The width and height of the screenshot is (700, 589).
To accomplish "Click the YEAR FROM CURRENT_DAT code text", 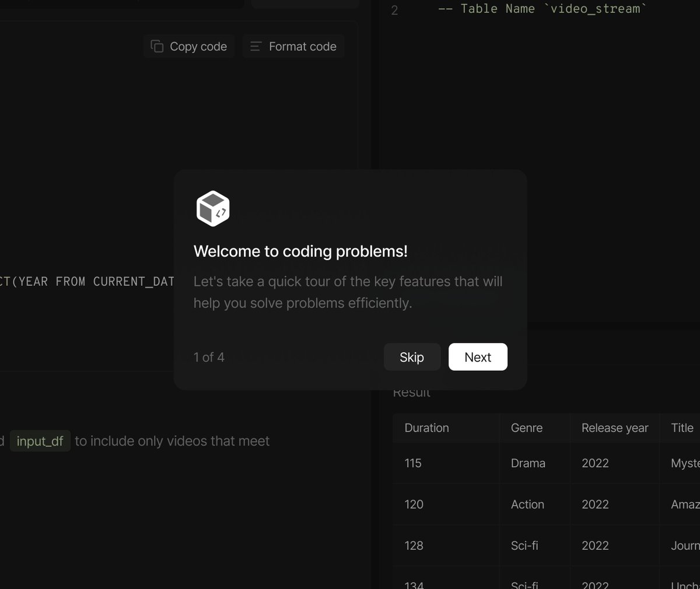I will pyautogui.click(x=96, y=282).
